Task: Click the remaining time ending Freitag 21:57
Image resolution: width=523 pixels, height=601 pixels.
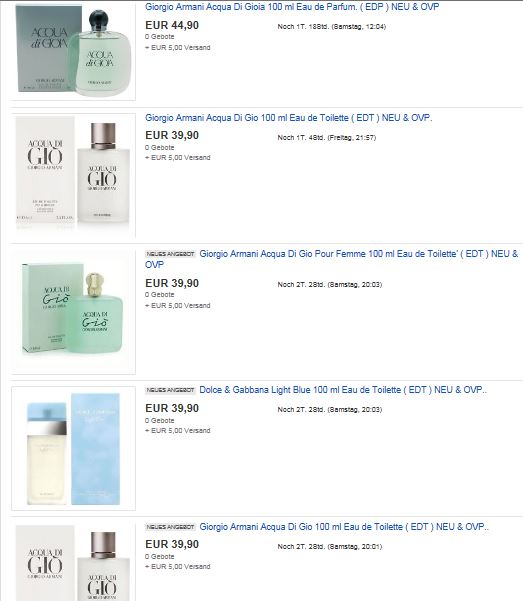Action: (x=327, y=138)
